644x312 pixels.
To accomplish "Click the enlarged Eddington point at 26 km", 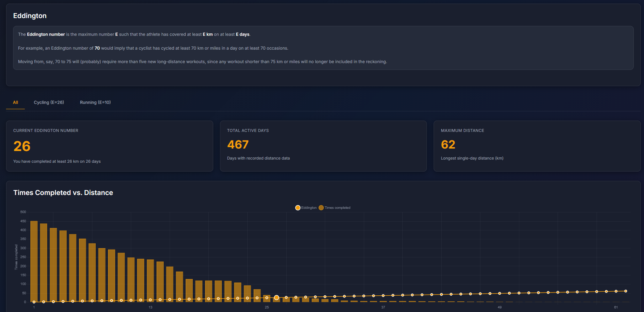I will 277,298.
